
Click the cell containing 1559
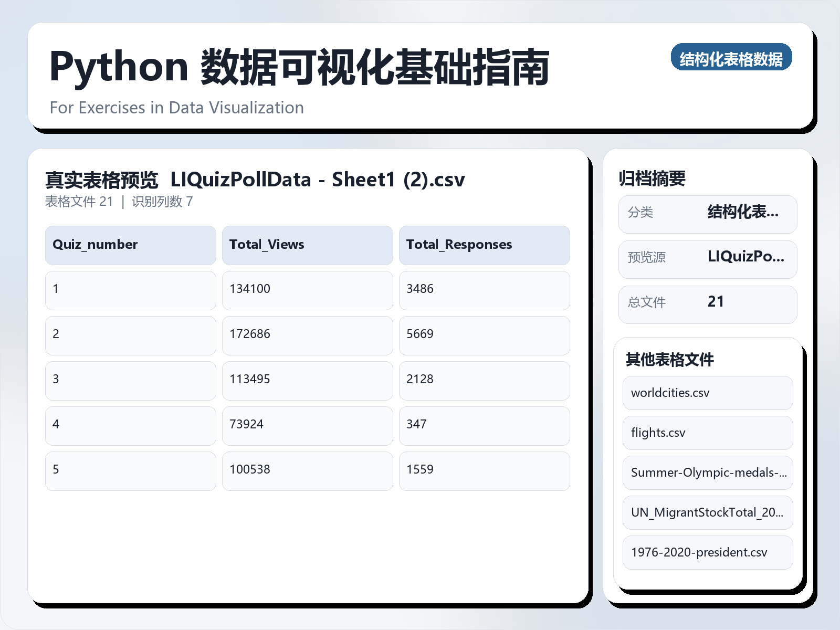pyautogui.click(x=485, y=470)
